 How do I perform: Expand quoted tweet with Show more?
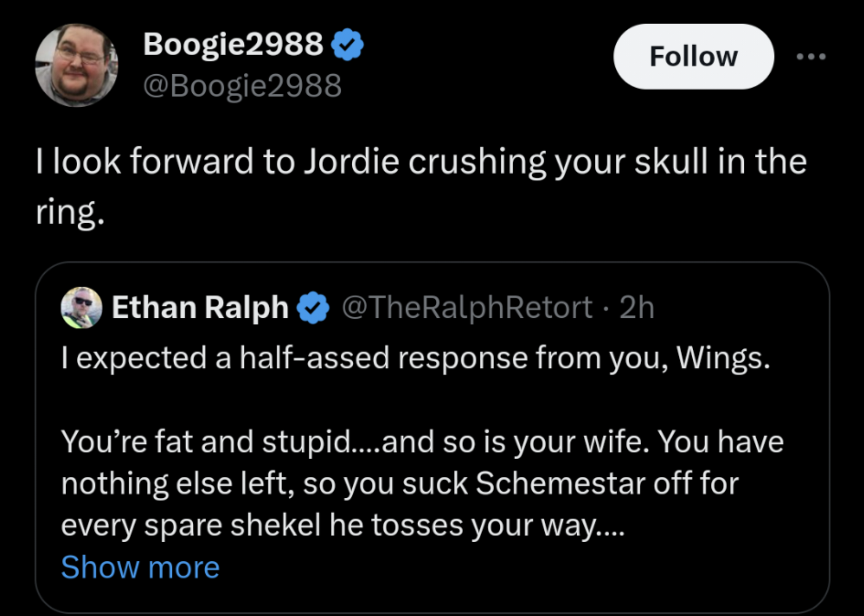[140, 567]
